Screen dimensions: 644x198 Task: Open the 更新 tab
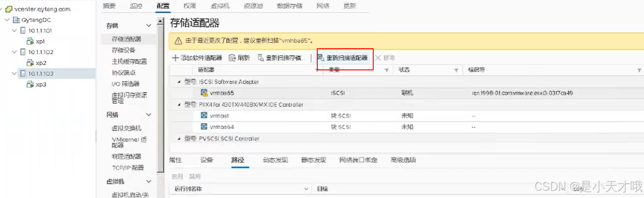click(349, 6)
